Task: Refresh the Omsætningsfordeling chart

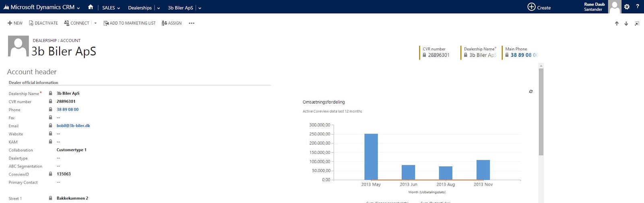Action: (x=531, y=91)
